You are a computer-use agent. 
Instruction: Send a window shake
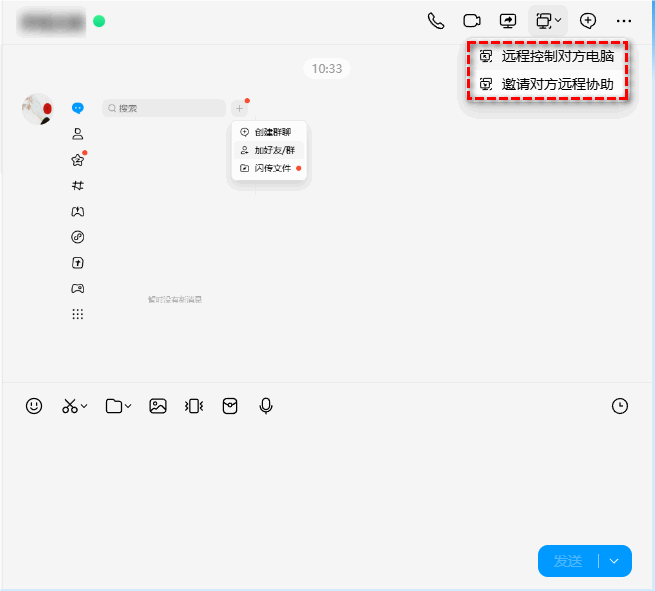tap(194, 406)
